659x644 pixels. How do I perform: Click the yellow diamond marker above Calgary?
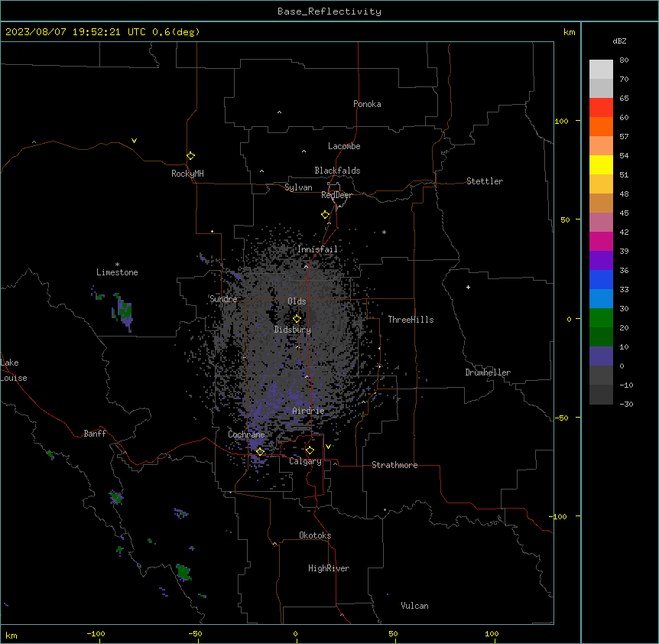click(x=310, y=450)
